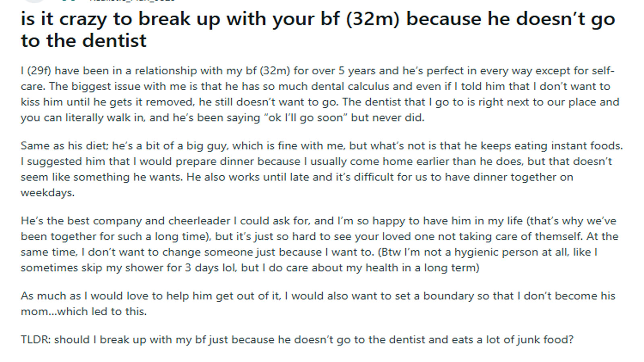Viewport: 644px width, 362px height.
Task: Click the word "weekdays" ending the second paragraph
Action: point(47,193)
